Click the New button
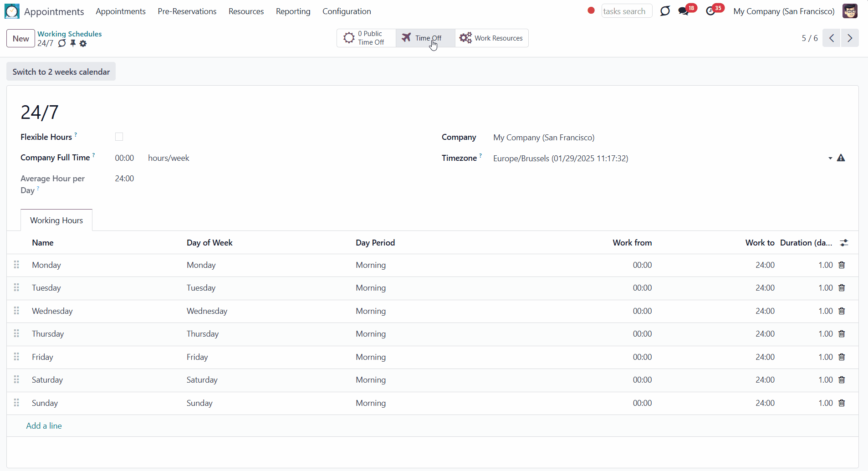The height and width of the screenshot is (471, 868). coord(20,38)
